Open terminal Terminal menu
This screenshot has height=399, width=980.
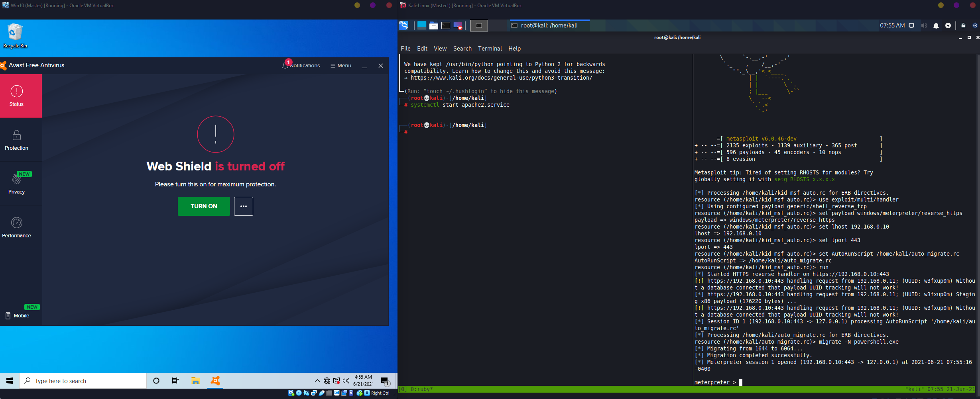coord(490,49)
